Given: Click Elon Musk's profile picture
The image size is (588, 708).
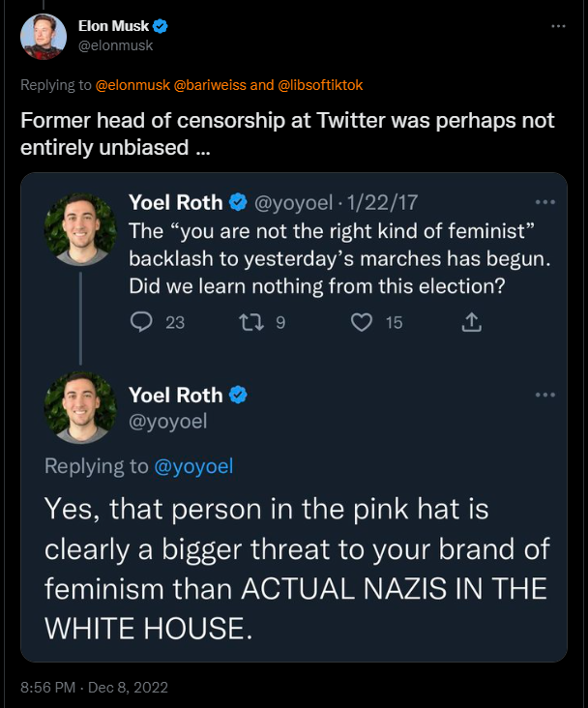Looking at the screenshot, I should (x=44, y=38).
